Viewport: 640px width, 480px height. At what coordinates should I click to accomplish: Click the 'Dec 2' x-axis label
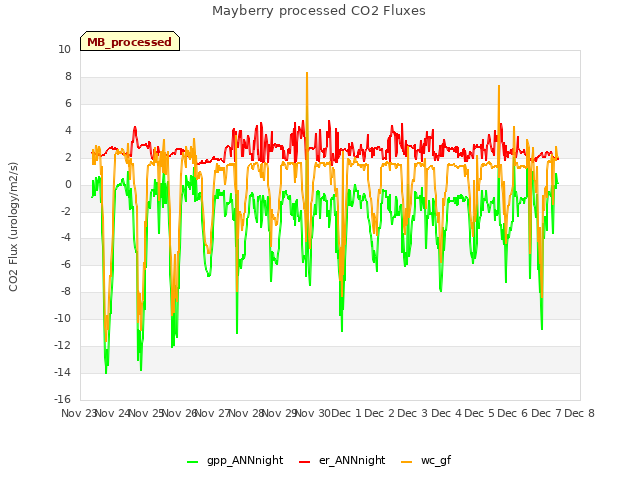pos(380,413)
